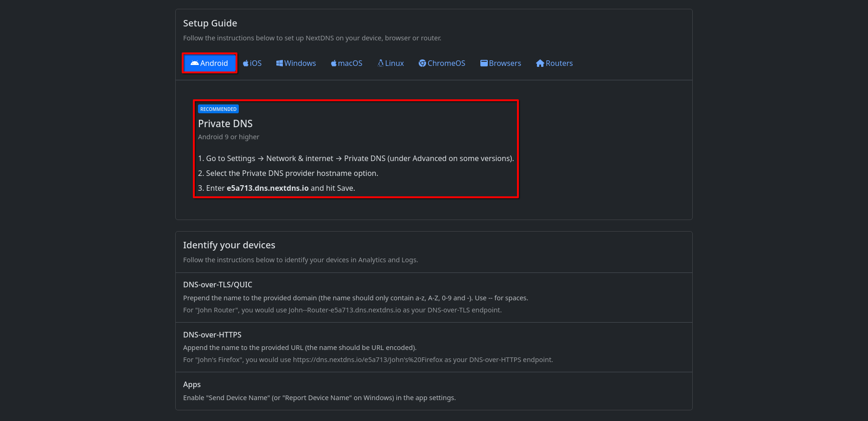The width and height of the screenshot is (868, 421).
Task: Switch to the iOS tab
Action: [252, 63]
